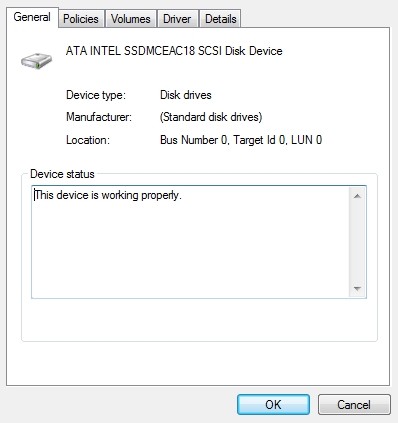Click the scroll down arrow in Device status

[x=357, y=288]
